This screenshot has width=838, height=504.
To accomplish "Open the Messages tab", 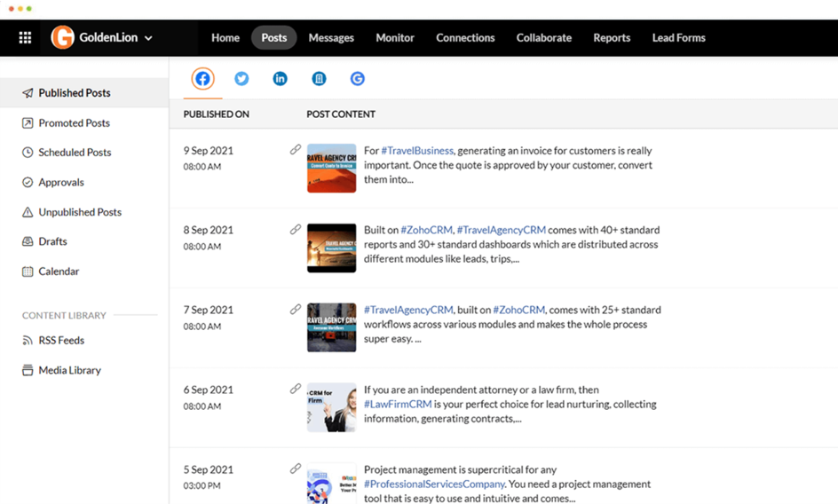I will pos(331,38).
